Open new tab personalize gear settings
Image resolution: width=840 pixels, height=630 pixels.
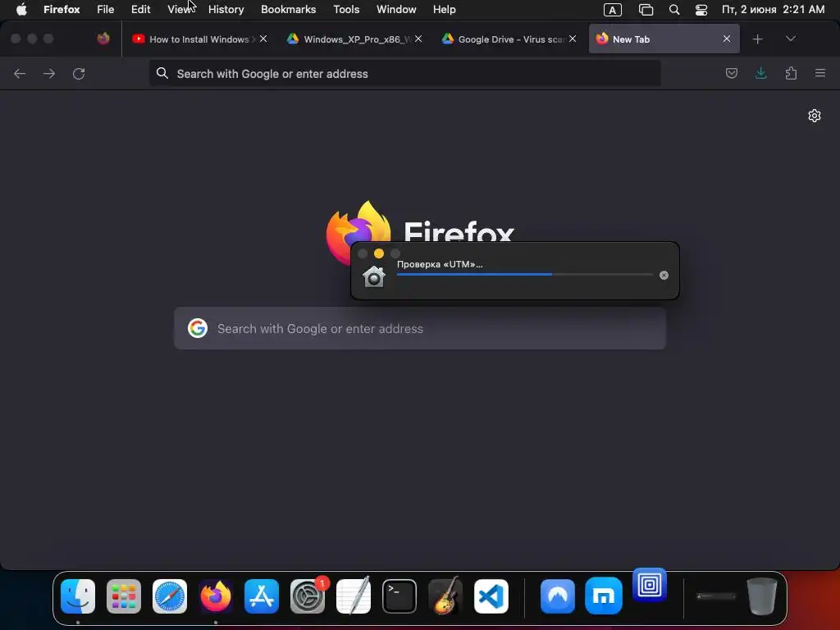coord(815,116)
